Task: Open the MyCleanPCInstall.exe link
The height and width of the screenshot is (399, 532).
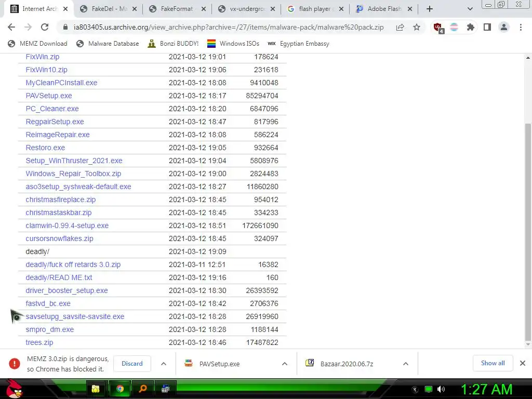Action: 61,83
